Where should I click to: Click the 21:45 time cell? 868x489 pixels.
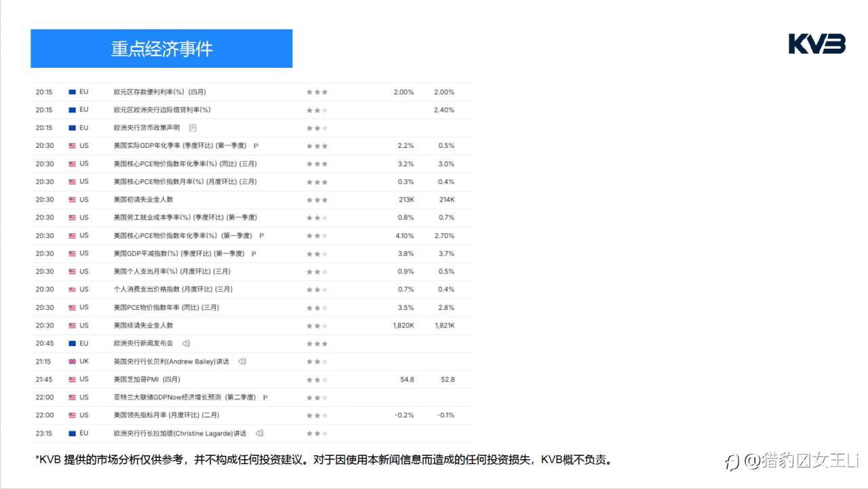click(44, 379)
